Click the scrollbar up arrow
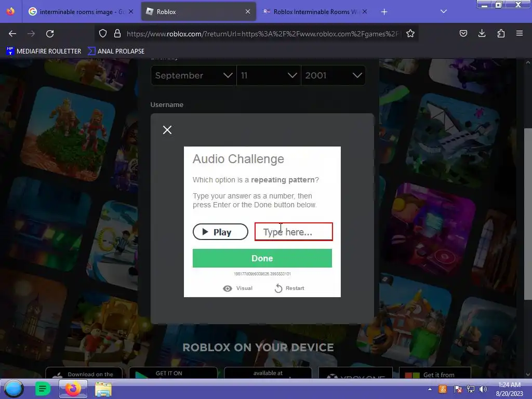The width and height of the screenshot is (532, 399). (528, 62)
